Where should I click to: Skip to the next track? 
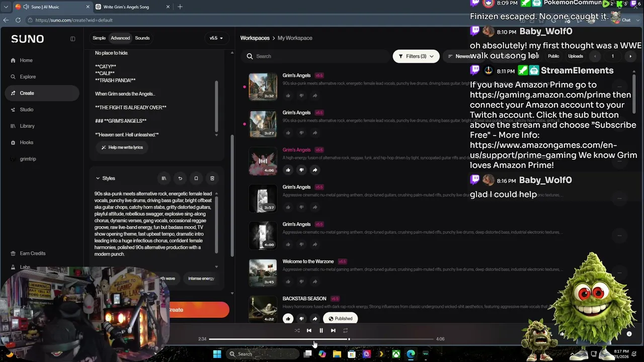333,330
